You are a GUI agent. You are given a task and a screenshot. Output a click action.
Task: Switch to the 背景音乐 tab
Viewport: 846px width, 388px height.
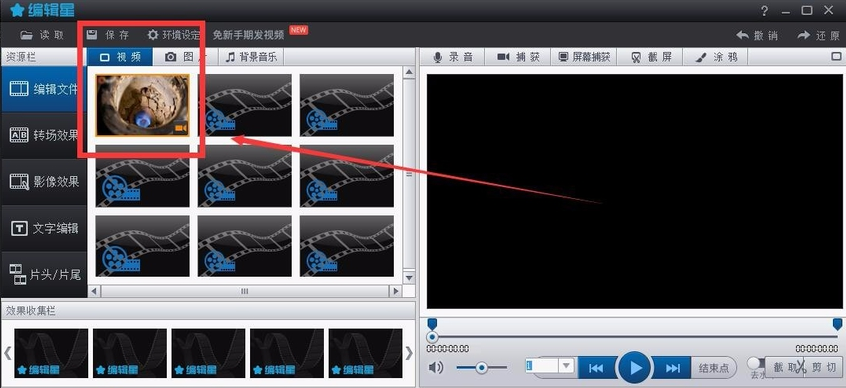coord(251,57)
